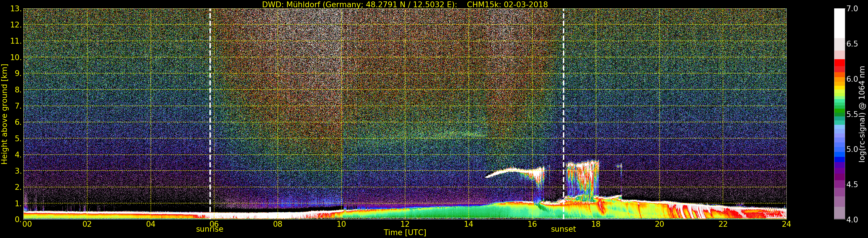868x238 pixels.
Task: Click the '12.' height tick label
Action: [16, 25]
